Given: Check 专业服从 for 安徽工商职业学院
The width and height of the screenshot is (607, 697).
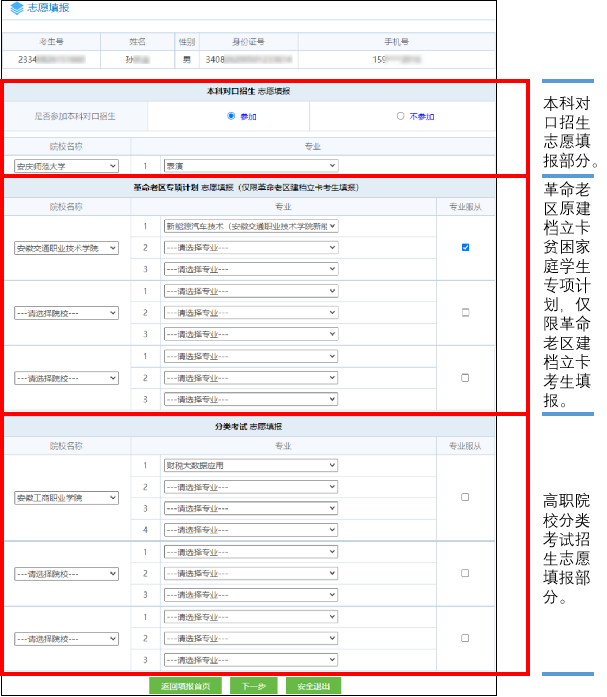Looking at the screenshot, I should (x=465, y=497).
